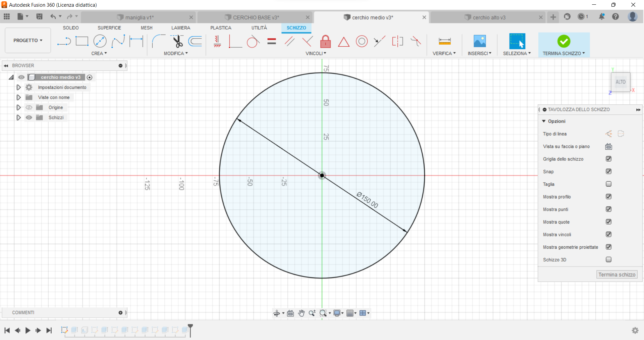This screenshot has width=644, height=340.
Task: Show the Origine folder visibility
Action: 29,107
